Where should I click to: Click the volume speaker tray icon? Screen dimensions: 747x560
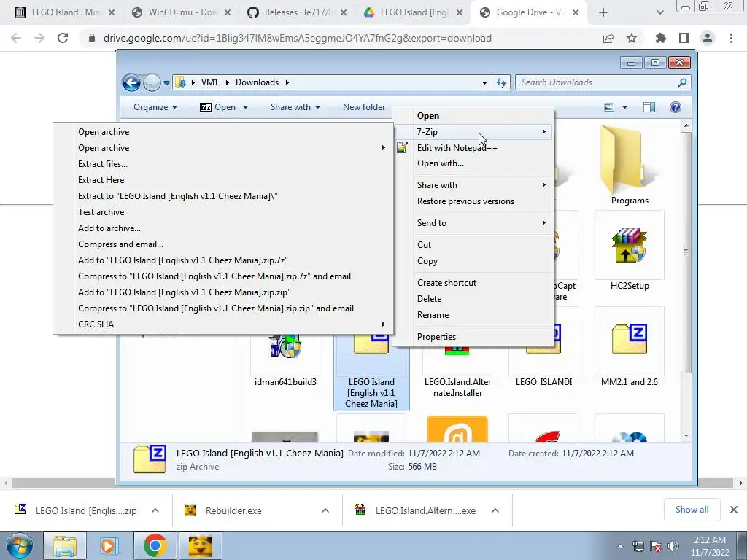673,545
